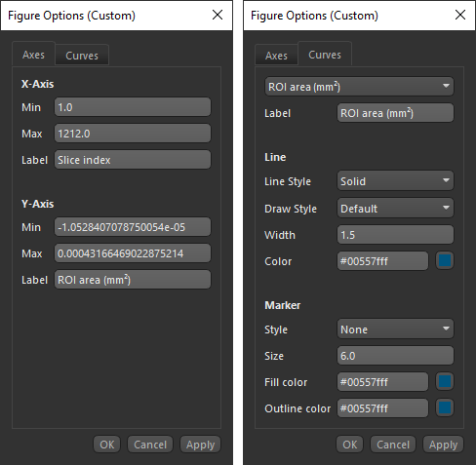Viewport: 476px width, 465px height.
Task: Close the left Figure Options dialog
Action: point(218,15)
